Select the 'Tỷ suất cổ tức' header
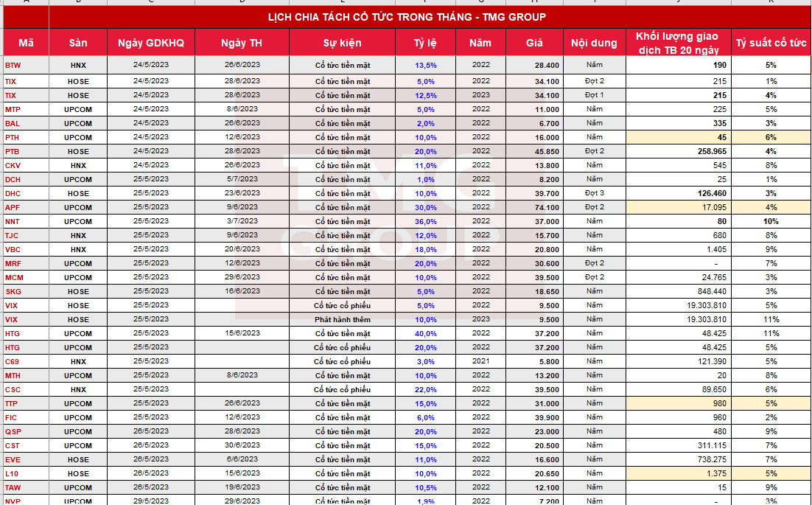Viewport: 812px width, 505px height. [771, 43]
